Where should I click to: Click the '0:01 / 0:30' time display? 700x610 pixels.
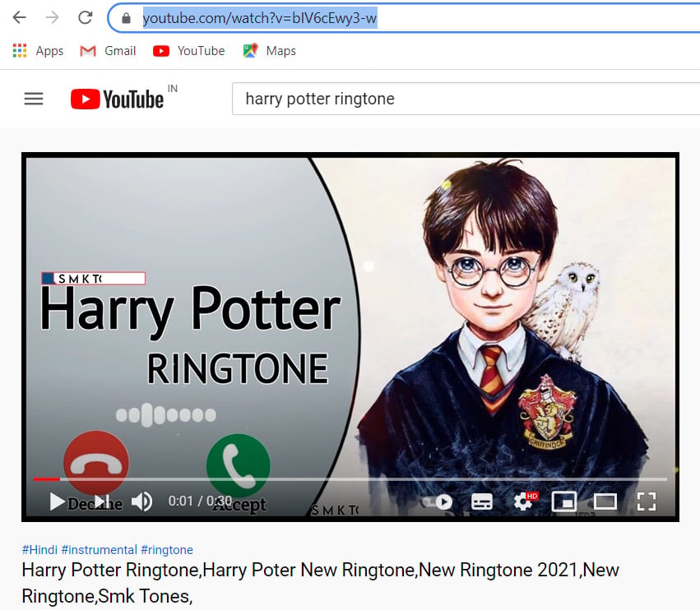coord(200,501)
